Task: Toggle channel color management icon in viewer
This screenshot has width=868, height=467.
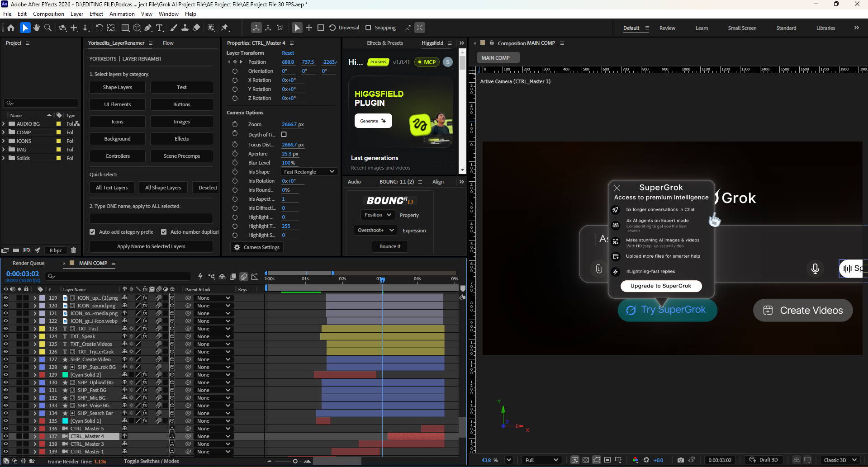Action: click(636, 460)
